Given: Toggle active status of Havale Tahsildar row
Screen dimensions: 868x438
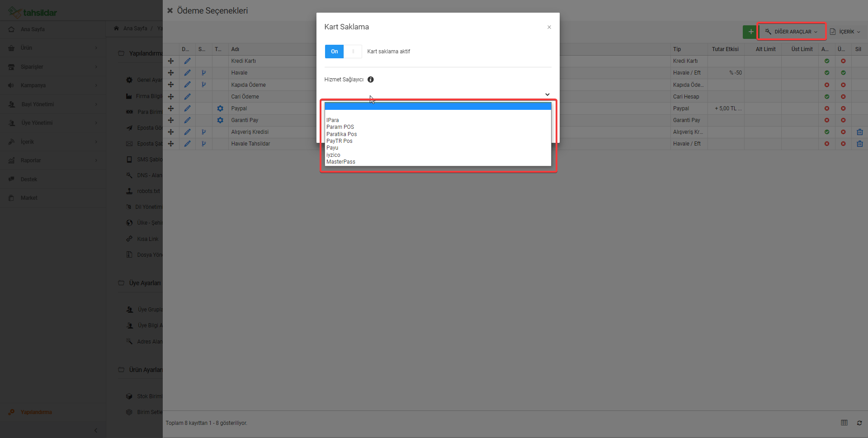Looking at the screenshot, I should click(827, 144).
